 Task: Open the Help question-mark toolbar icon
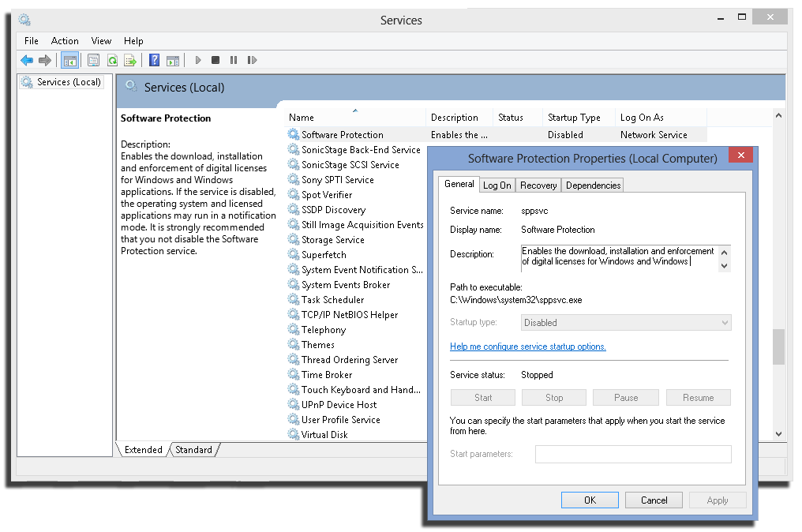pyautogui.click(x=154, y=60)
